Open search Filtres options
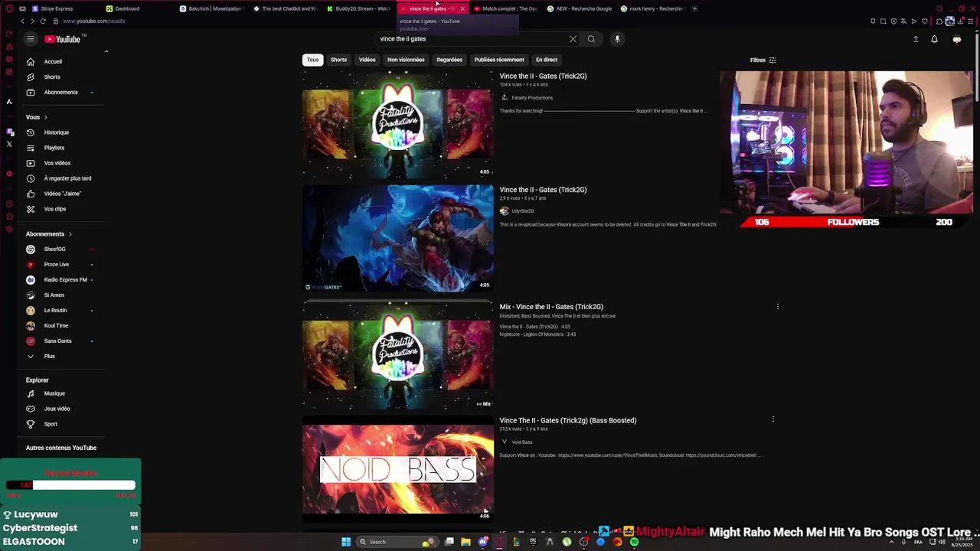The height and width of the screenshot is (551, 980). pos(763,60)
